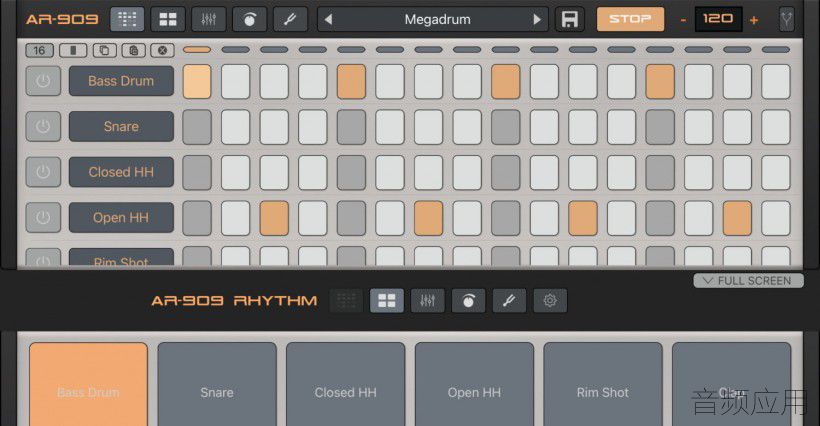Viewport: 820px width, 426px height.
Task: Click the tuning fork icon
Action: pyautogui.click(x=787, y=20)
